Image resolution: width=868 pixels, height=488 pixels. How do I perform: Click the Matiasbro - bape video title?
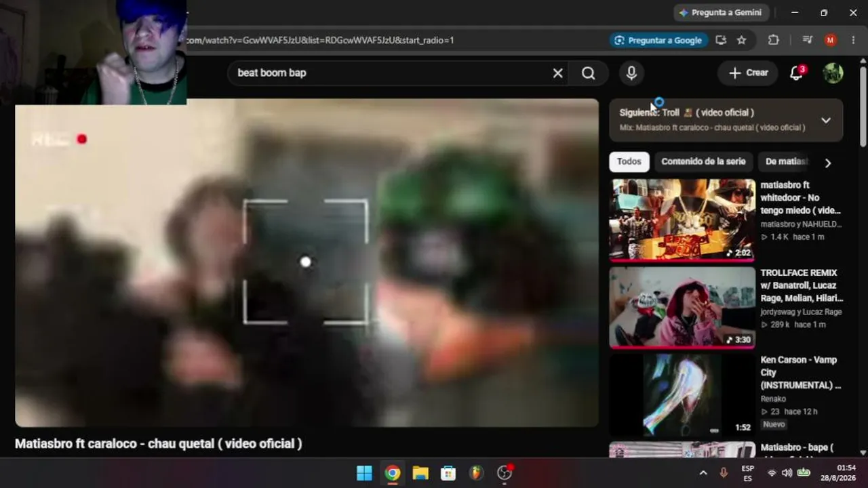tap(797, 448)
